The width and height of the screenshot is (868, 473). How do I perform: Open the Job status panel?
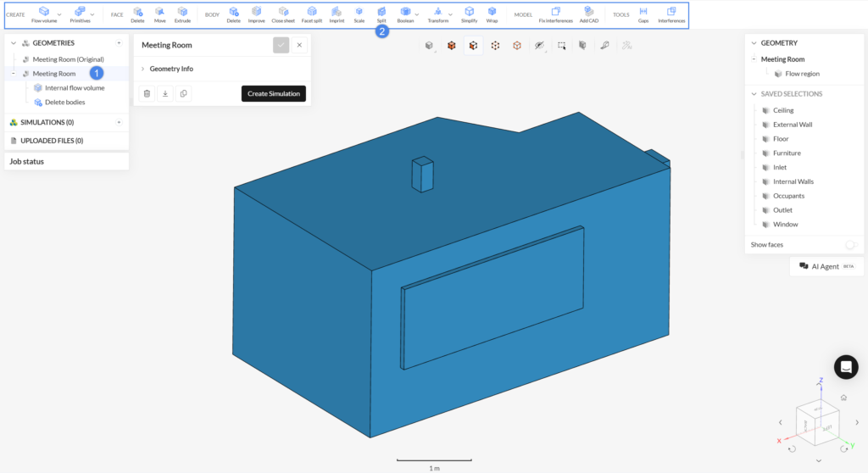66,162
